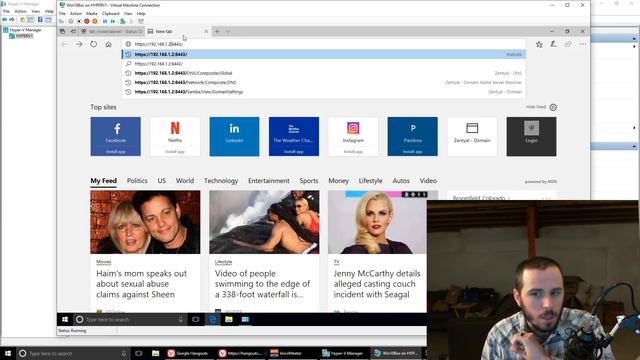Open the Edge favorites star icon

(539, 44)
